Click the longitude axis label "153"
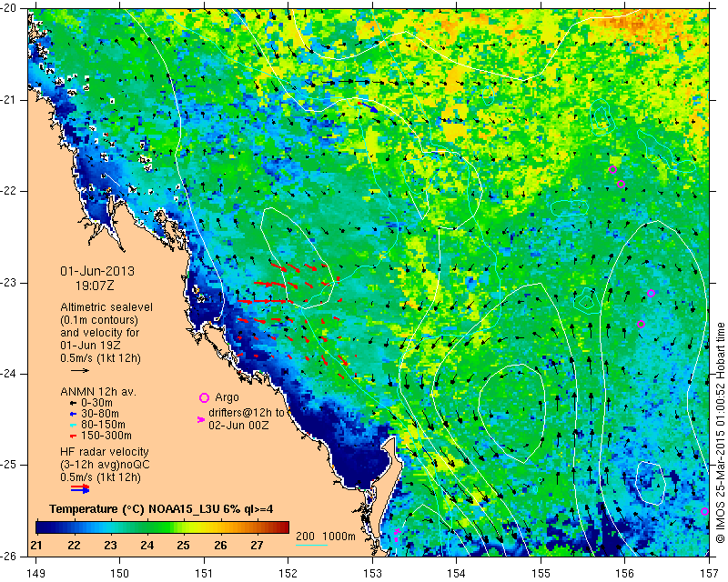The image size is (728, 582). [372, 574]
